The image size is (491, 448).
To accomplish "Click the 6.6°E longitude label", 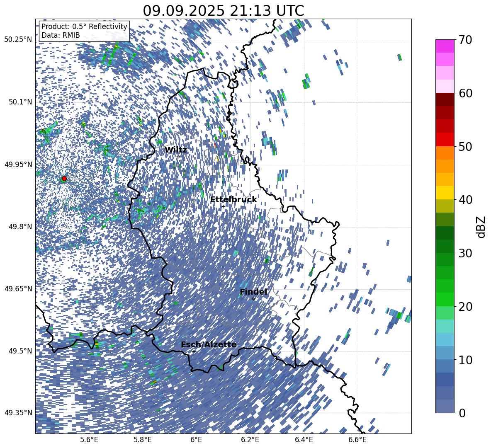I will pos(357,440).
